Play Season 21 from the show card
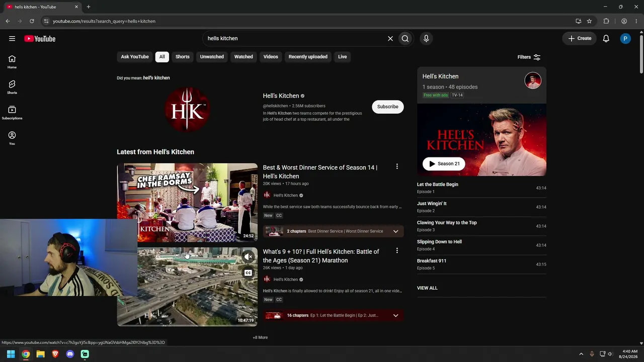Screen dimensions: 644x362 coord(444,163)
